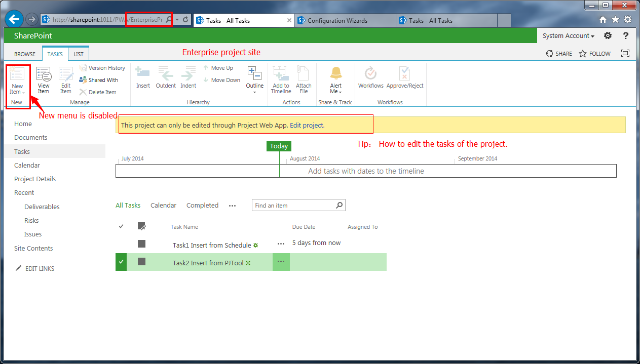Move the task up
Screen dimensions: 640x364
218,68
